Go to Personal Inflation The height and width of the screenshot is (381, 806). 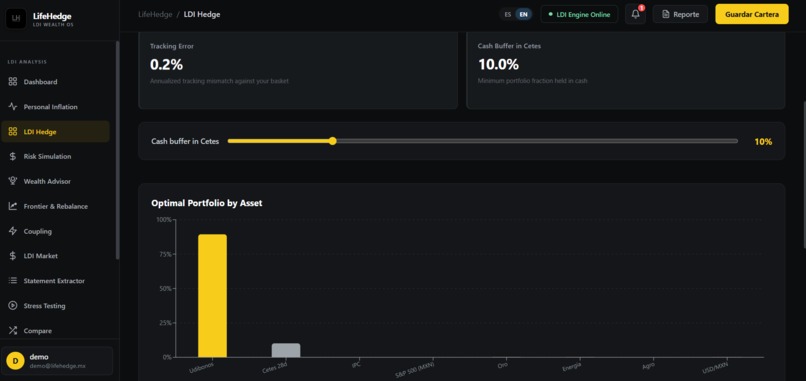(56, 107)
